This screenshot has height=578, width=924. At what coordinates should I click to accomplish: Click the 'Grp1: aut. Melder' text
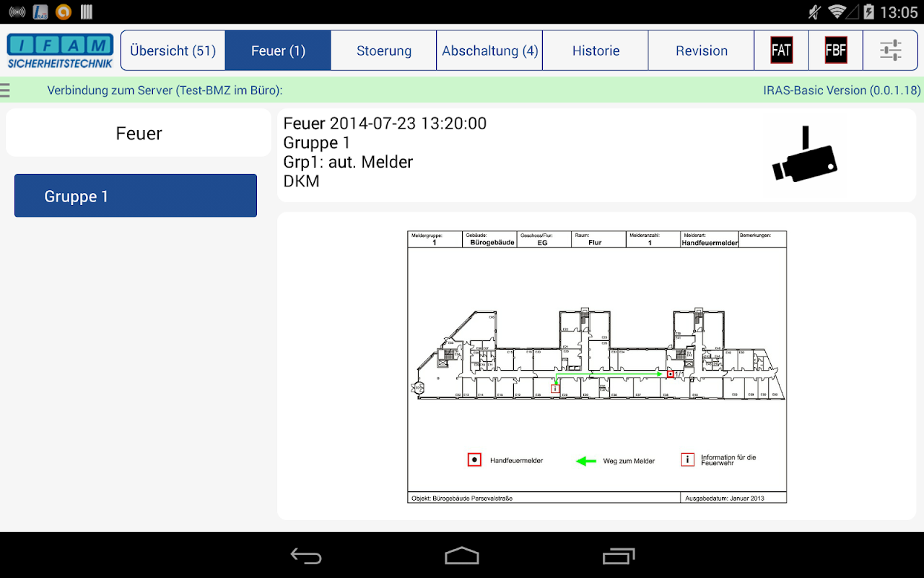tap(348, 162)
